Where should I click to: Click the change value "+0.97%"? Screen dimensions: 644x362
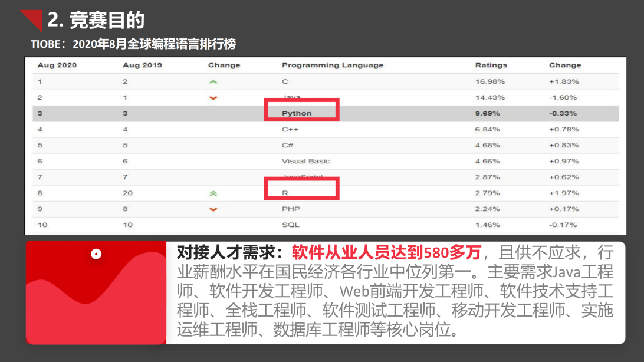coord(564,162)
